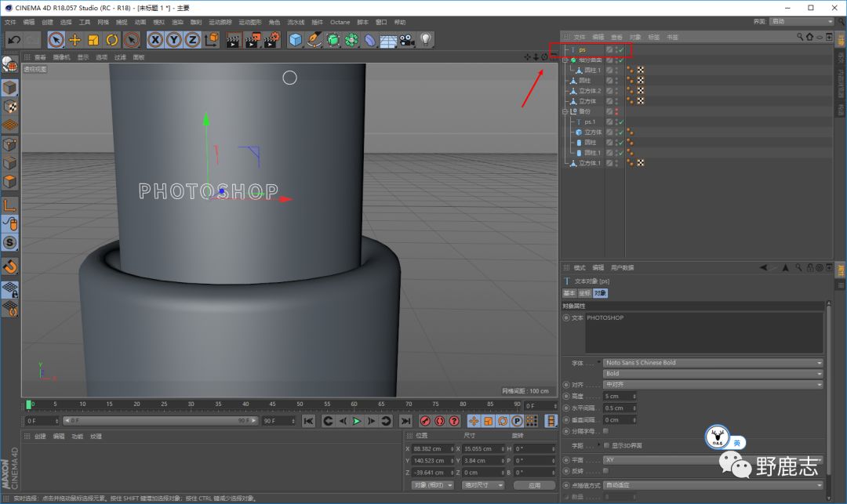
Task: Activate the Rotate tool
Action: tap(112, 40)
